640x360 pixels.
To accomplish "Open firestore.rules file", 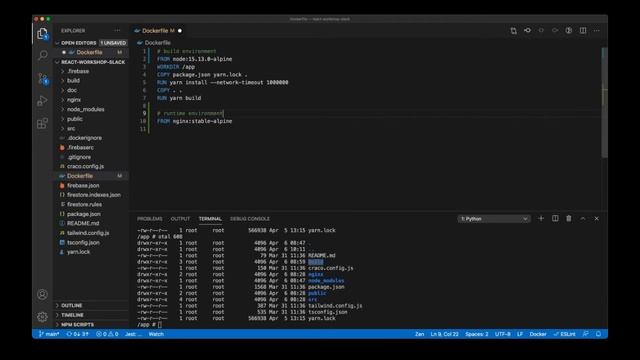I will coord(84,204).
